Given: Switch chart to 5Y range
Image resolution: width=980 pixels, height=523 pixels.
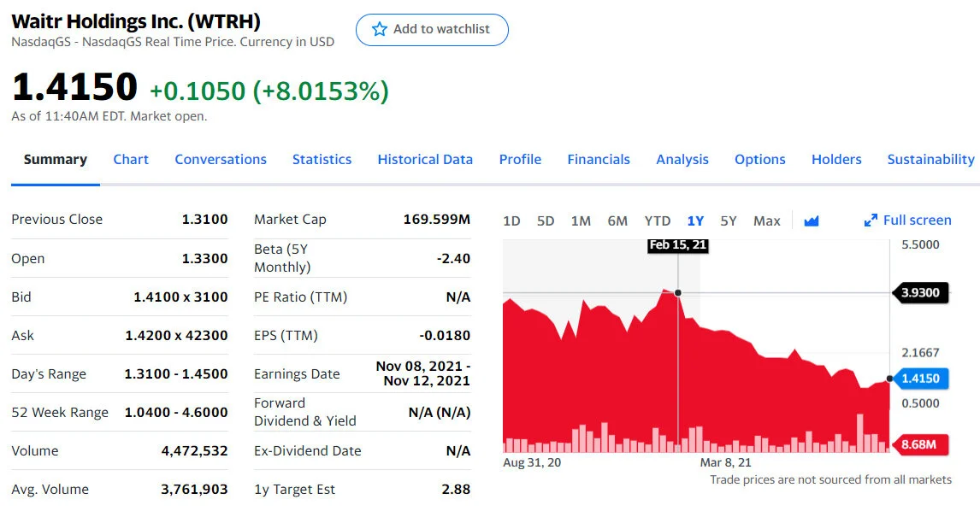Looking at the screenshot, I should point(728,220).
